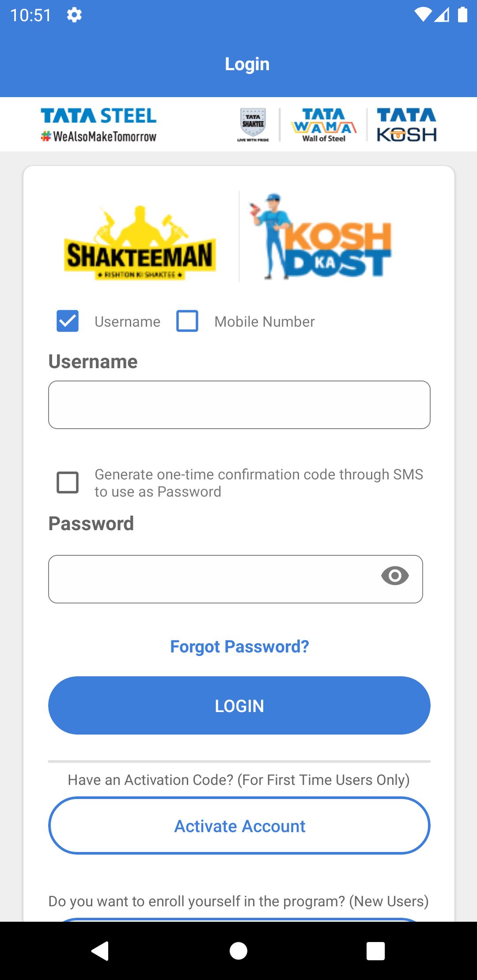Screen dimensions: 477x980
Task: Open the Forgot Password link
Action: pyautogui.click(x=239, y=647)
